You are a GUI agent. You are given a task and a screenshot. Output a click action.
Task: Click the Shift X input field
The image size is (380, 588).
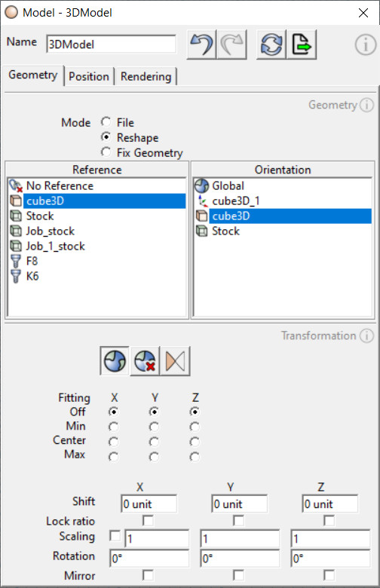point(149,504)
